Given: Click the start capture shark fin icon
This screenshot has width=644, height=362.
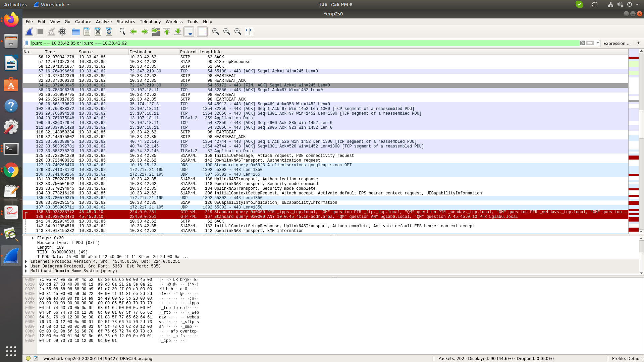Looking at the screenshot, I should tap(29, 32).
